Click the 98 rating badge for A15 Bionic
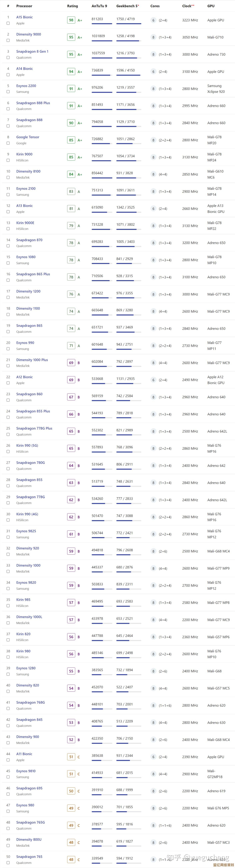235x868 pixels. [x=71, y=20]
